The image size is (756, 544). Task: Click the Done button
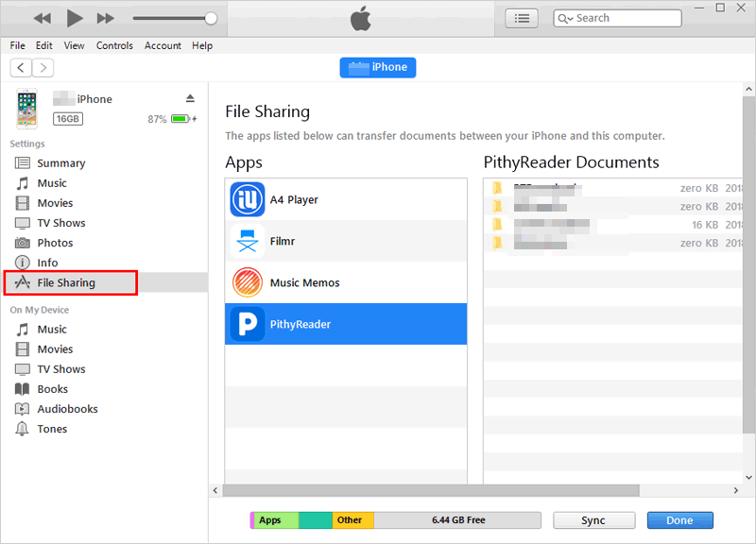679,520
